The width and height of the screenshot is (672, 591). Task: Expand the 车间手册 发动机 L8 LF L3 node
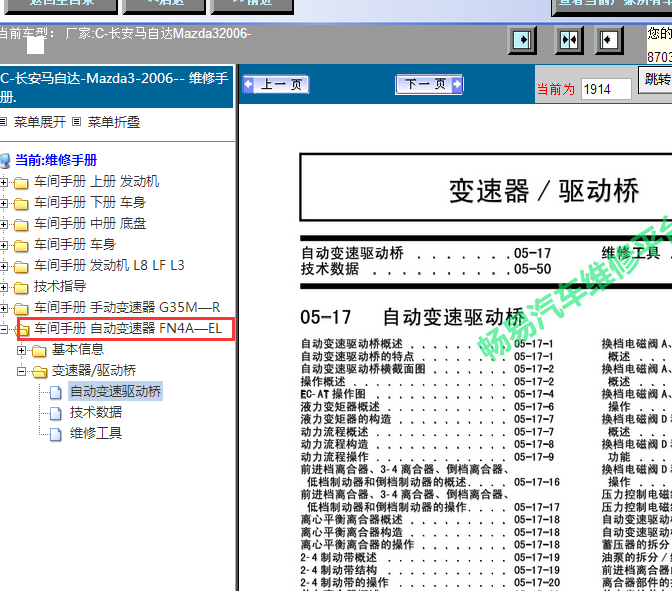[3, 266]
